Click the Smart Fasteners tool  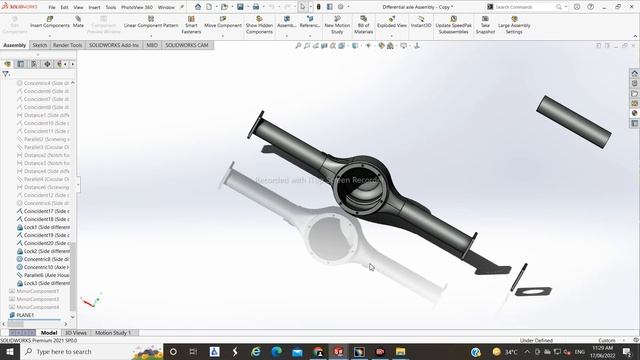(191, 25)
